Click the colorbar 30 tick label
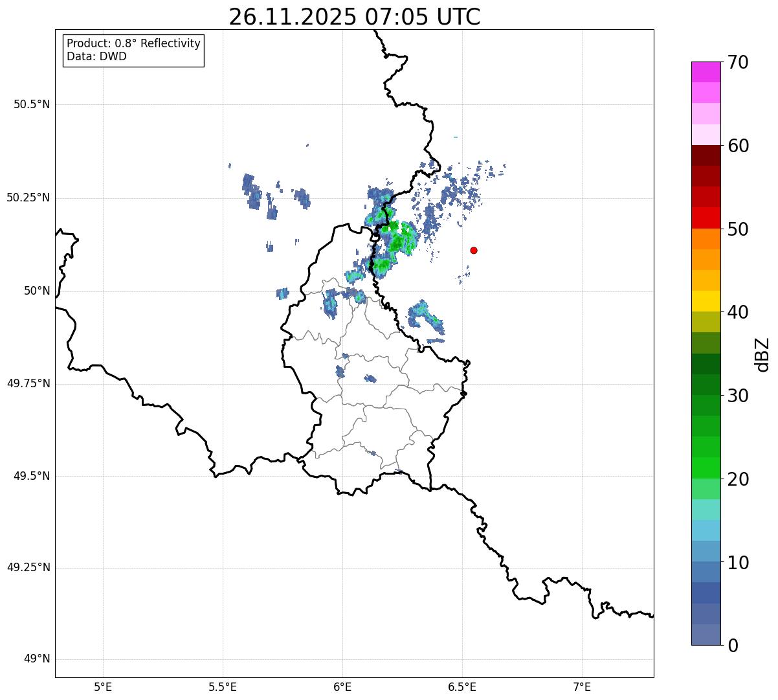 738,396
